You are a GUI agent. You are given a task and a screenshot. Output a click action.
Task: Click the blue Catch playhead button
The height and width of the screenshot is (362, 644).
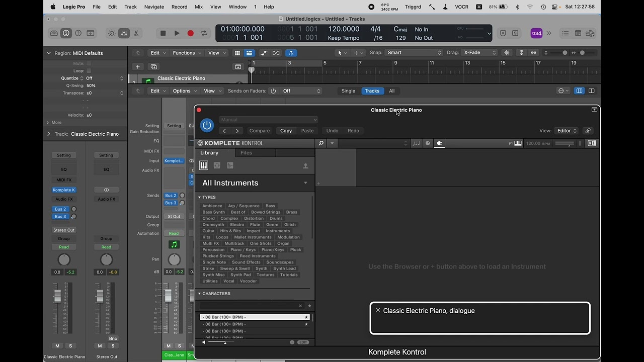(x=291, y=53)
